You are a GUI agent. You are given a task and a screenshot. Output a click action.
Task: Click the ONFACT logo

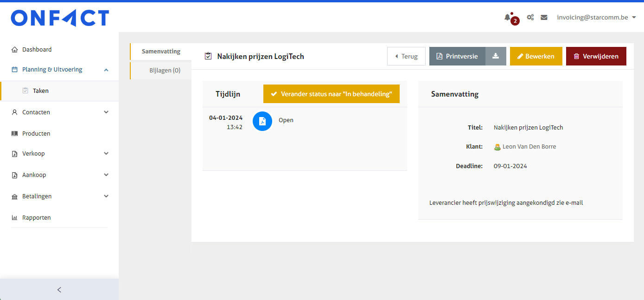[x=60, y=18]
